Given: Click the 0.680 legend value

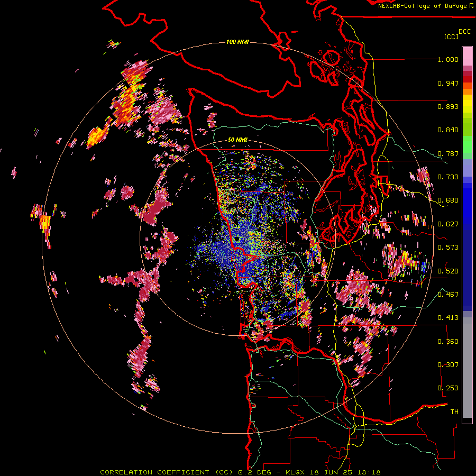Looking at the screenshot, I should tap(448, 200).
